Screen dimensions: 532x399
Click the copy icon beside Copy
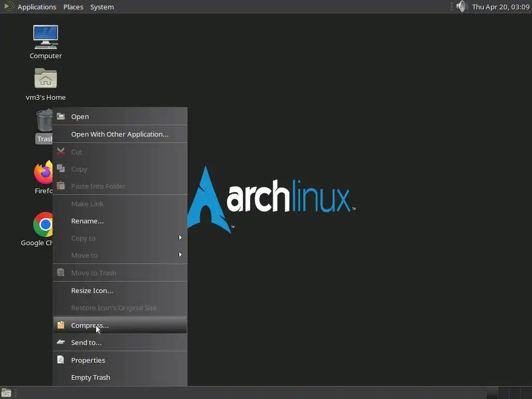click(61, 169)
